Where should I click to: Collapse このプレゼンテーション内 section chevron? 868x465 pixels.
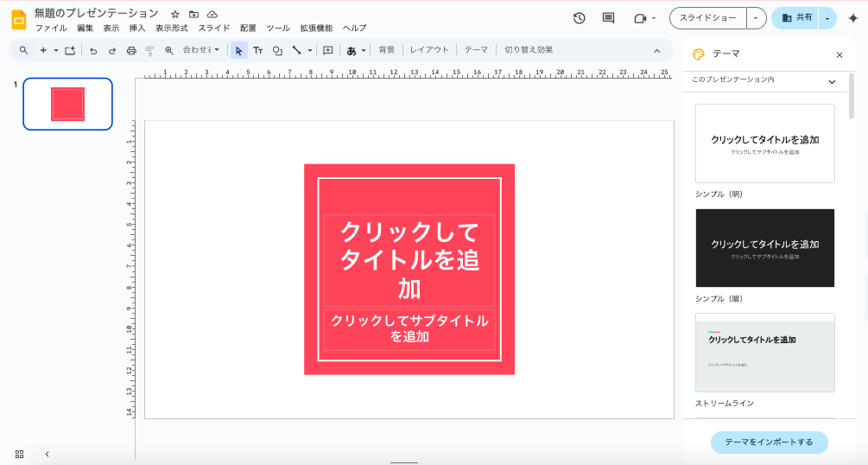[832, 81]
